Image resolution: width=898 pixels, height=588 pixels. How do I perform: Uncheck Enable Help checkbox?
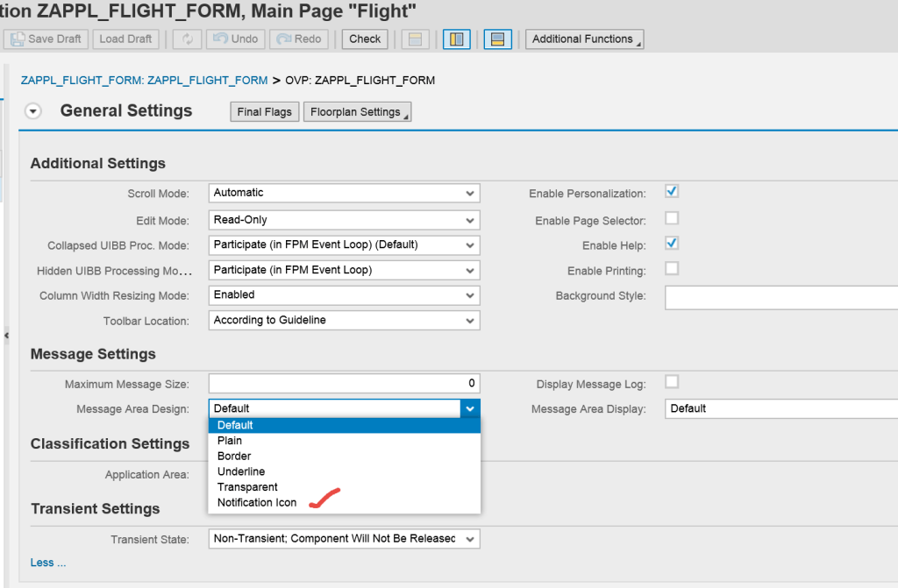(672, 244)
